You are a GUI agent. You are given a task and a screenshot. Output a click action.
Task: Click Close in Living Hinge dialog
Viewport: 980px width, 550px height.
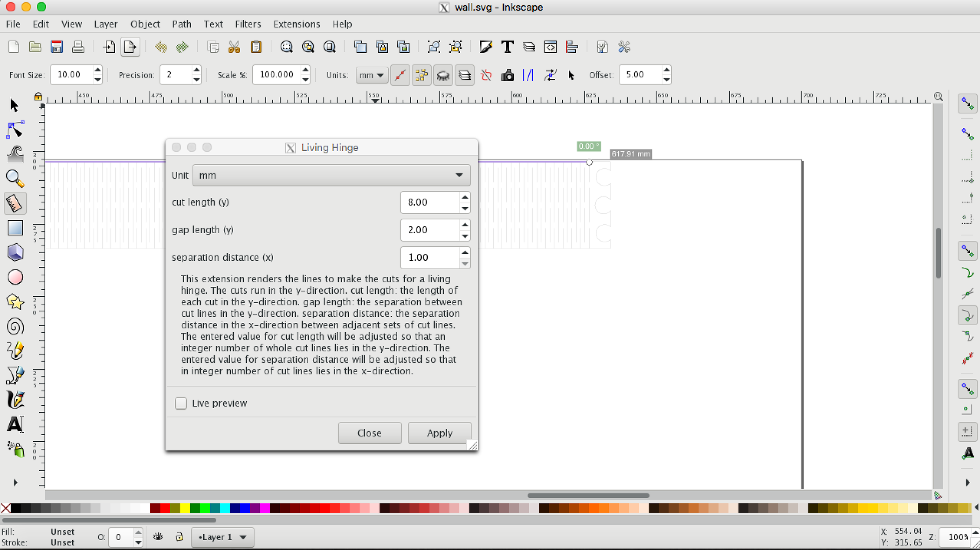[x=370, y=433]
